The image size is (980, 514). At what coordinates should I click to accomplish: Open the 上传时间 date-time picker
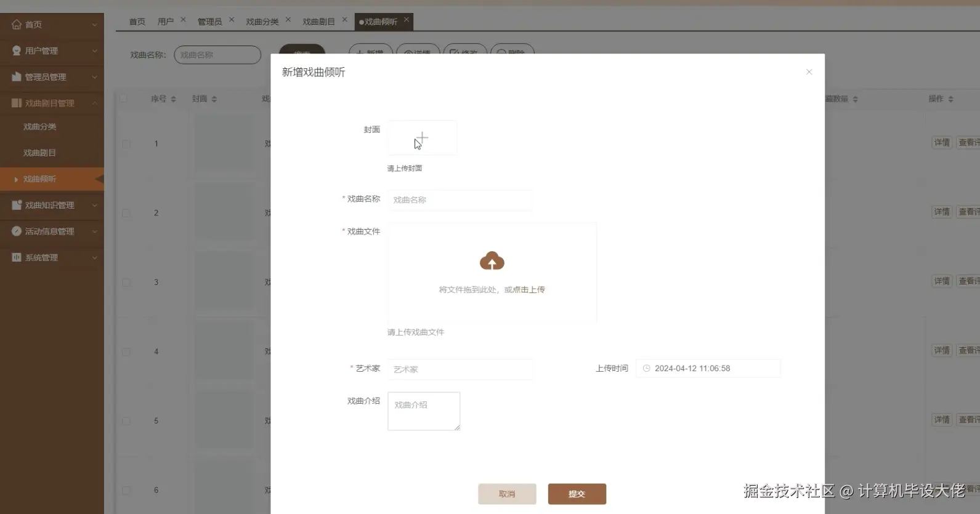point(708,368)
